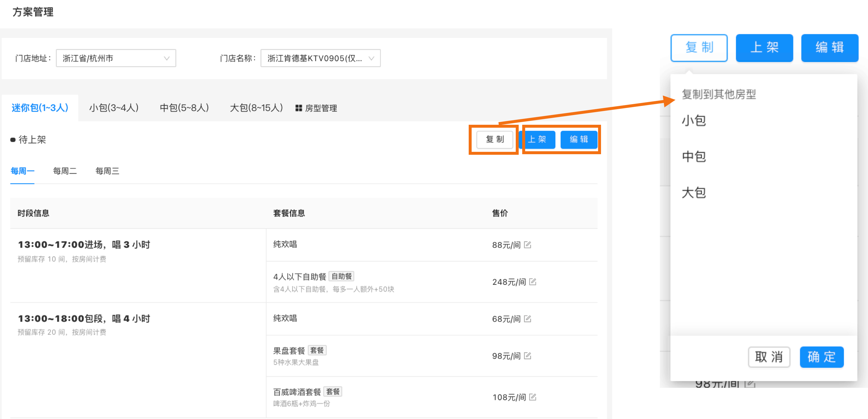Click 预留库存 20 间 note
Screen dimensions: 868x419
tap(62, 332)
